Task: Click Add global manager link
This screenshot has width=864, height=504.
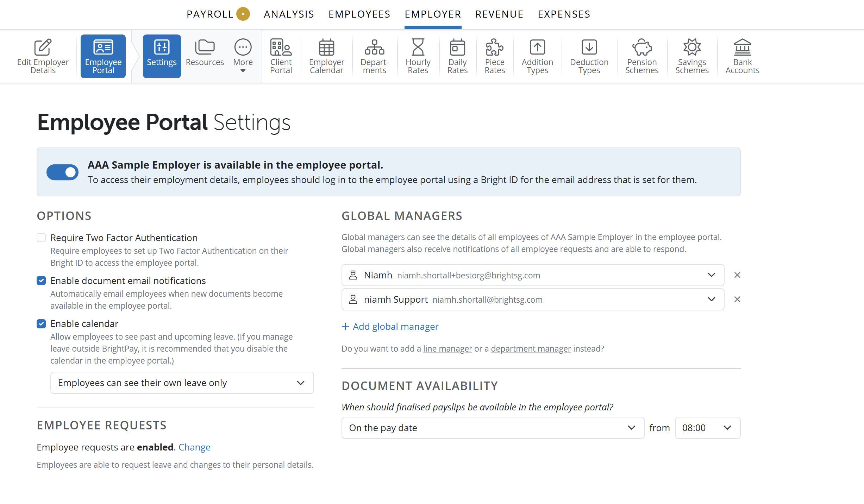Action: point(390,327)
